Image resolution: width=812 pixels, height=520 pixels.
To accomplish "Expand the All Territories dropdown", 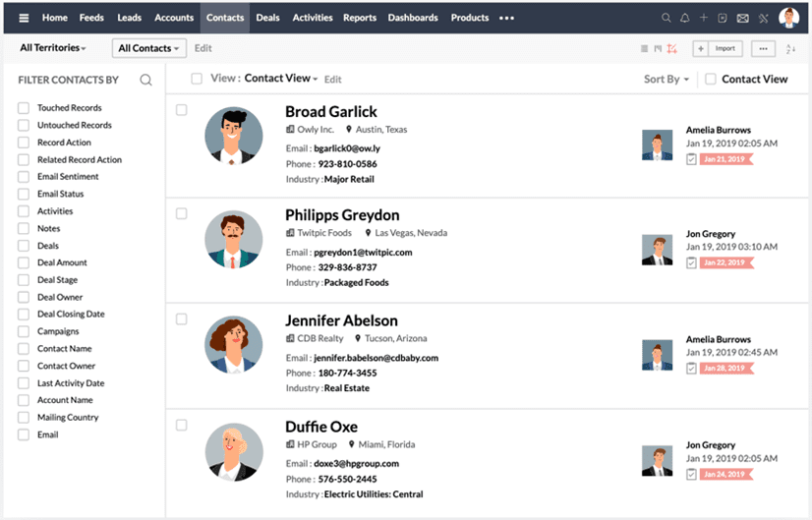I will coord(53,48).
